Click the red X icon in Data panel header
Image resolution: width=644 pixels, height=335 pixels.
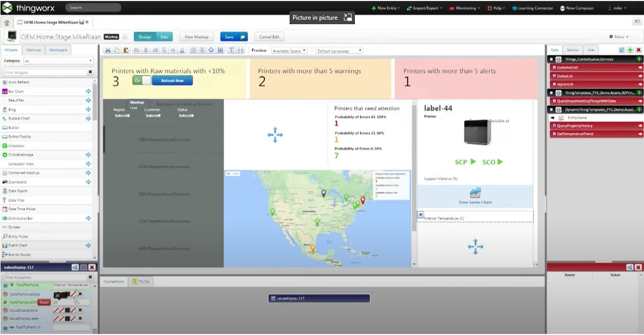tap(638, 50)
